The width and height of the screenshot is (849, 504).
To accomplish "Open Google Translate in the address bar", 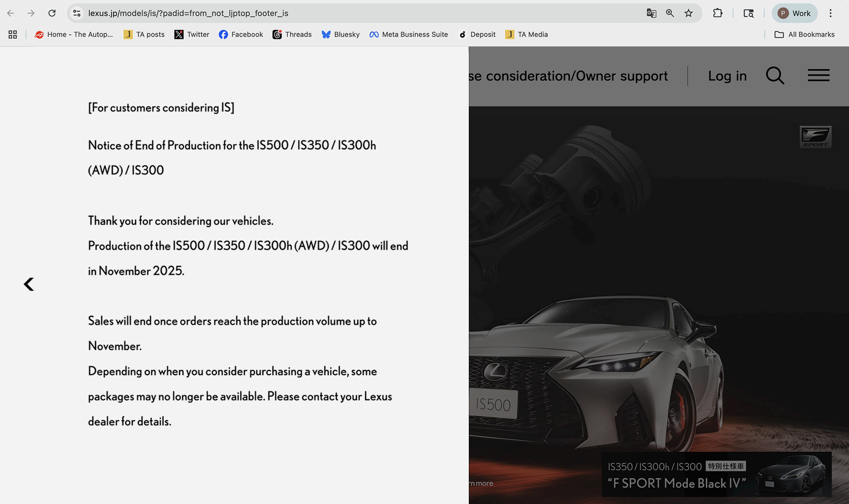I will tap(651, 13).
